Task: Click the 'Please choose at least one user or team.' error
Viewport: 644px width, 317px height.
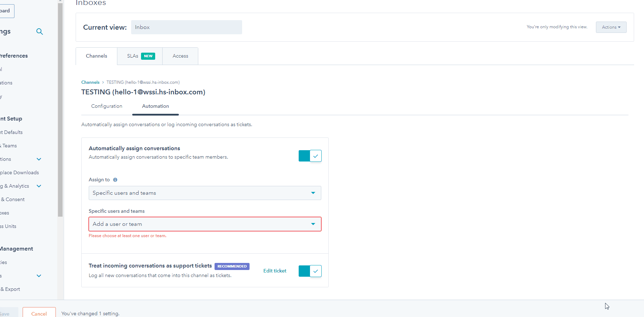Action: pyautogui.click(x=128, y=236)
